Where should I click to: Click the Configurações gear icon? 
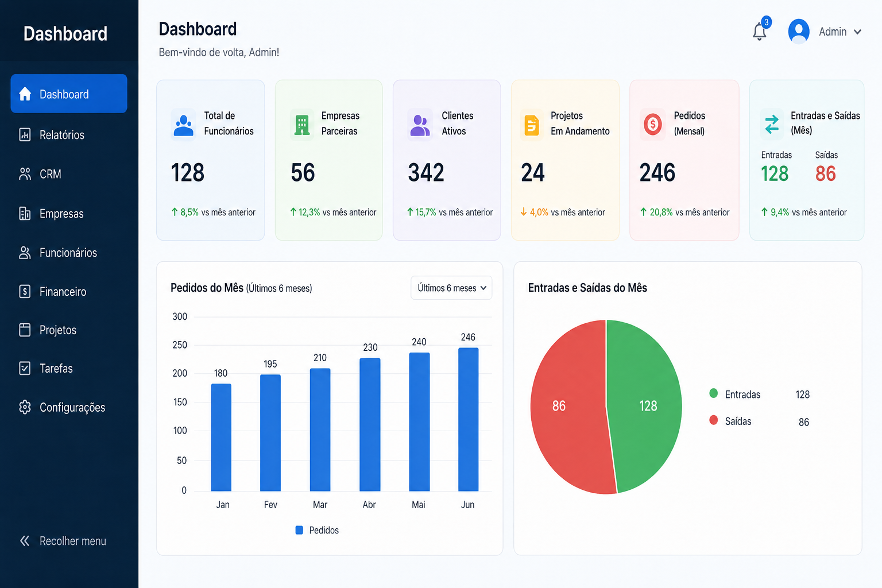(25, 407)
